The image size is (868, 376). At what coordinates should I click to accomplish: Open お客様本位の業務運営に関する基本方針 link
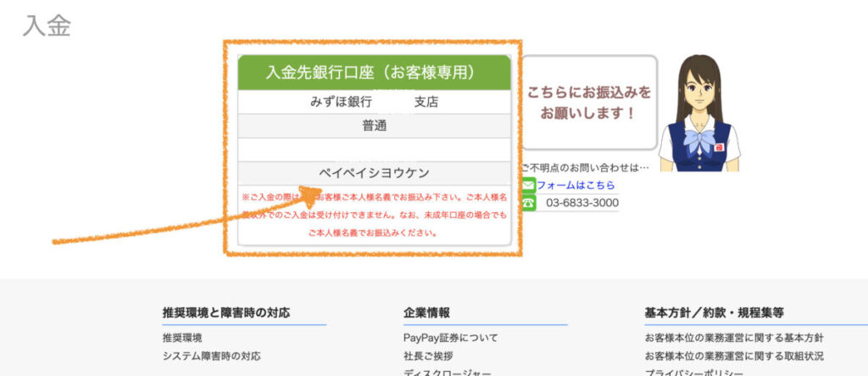click(x=733, y=338)
